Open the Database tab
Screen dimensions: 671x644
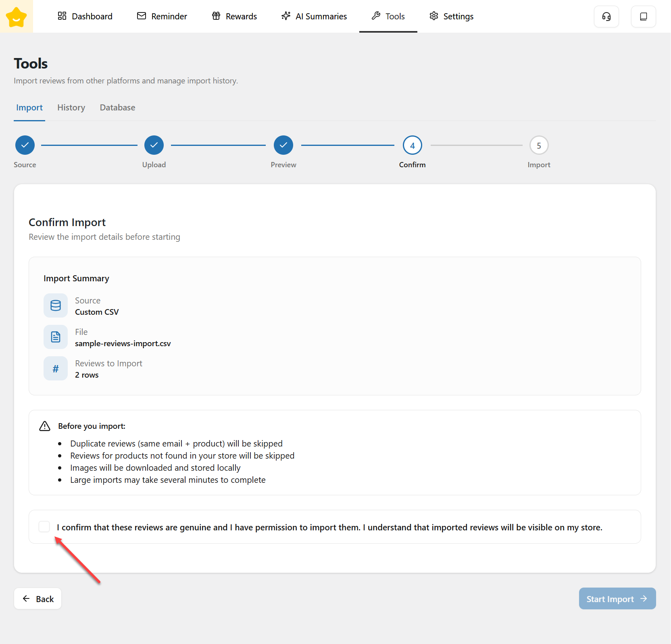click(117, 108)
